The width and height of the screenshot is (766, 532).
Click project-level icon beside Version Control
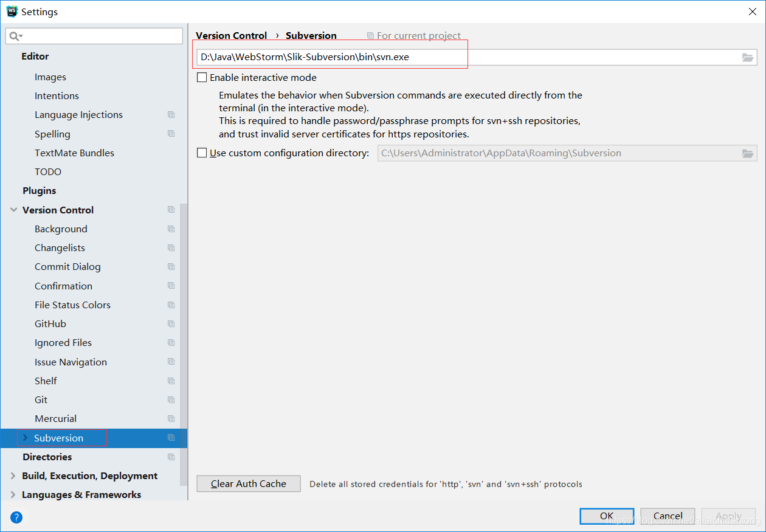pos(171,210)
